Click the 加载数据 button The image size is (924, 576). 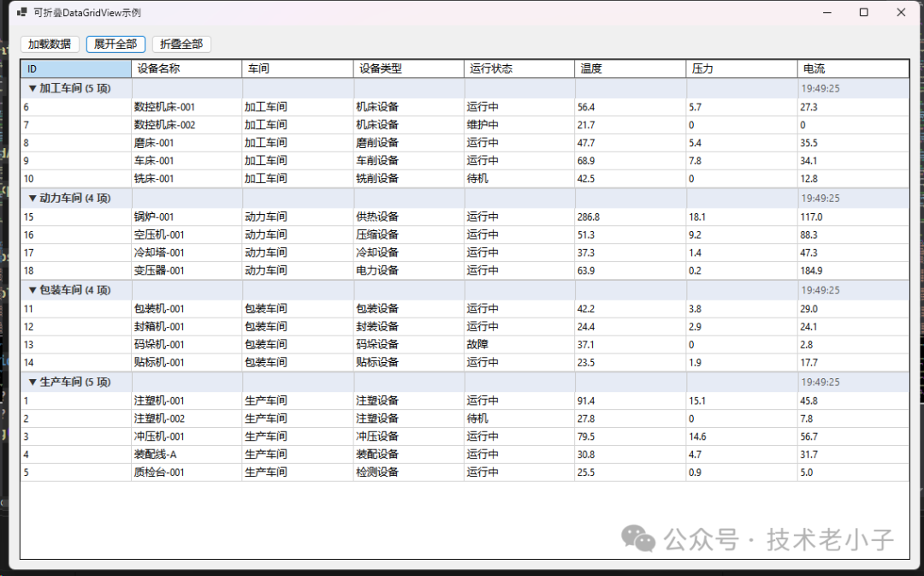coord(50,45)
